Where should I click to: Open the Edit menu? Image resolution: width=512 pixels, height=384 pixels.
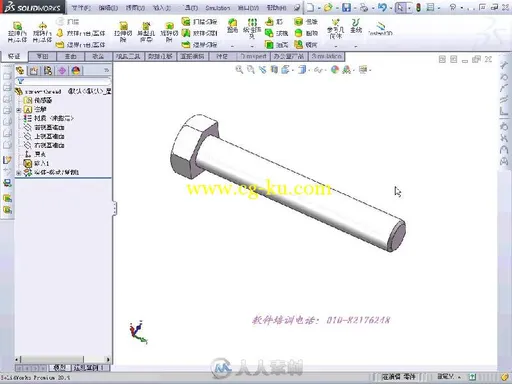[x=108, y=7]
